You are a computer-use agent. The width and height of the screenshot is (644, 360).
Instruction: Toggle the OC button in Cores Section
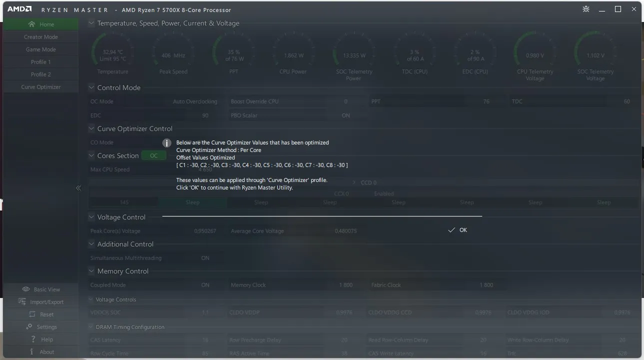[x=154, y=155]
